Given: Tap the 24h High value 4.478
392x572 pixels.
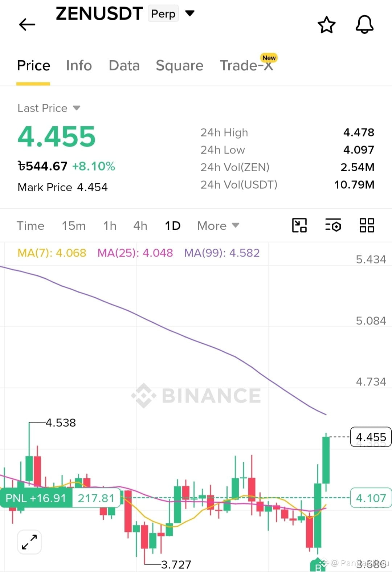Looking at the screenshot, I should 359,132.
